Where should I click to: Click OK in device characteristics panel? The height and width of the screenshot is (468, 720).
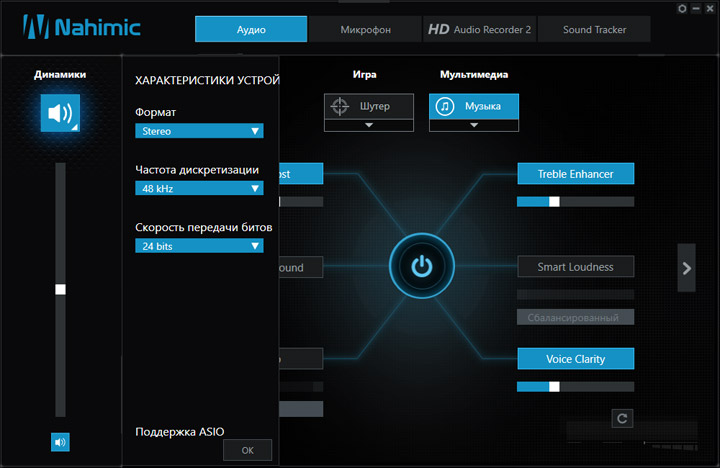[248, 450]
